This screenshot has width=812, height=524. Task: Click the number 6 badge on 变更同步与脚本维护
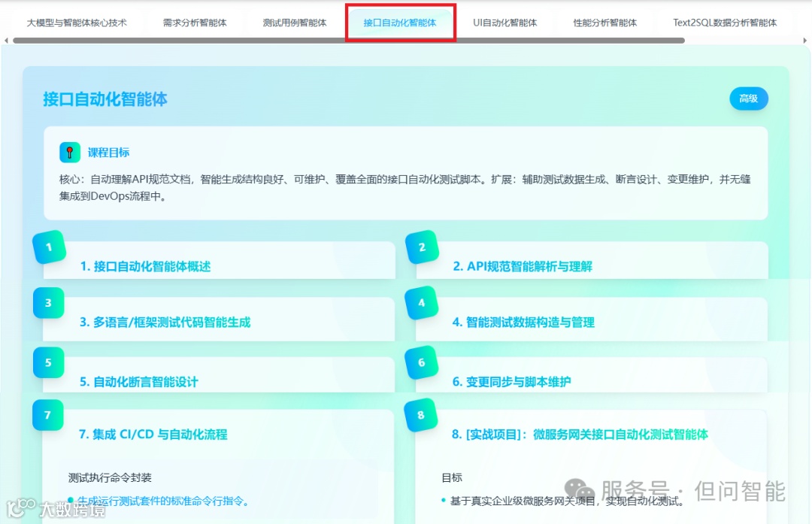point(422,362)
